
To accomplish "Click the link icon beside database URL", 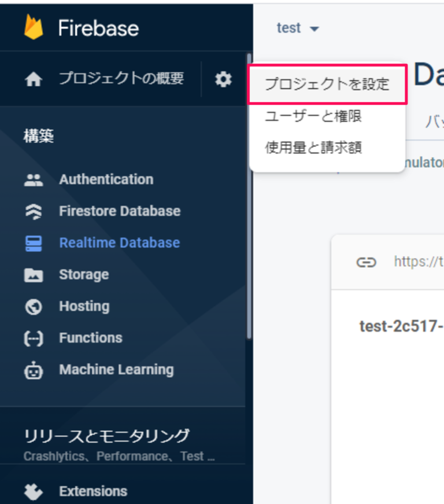I will coord(366,262).
